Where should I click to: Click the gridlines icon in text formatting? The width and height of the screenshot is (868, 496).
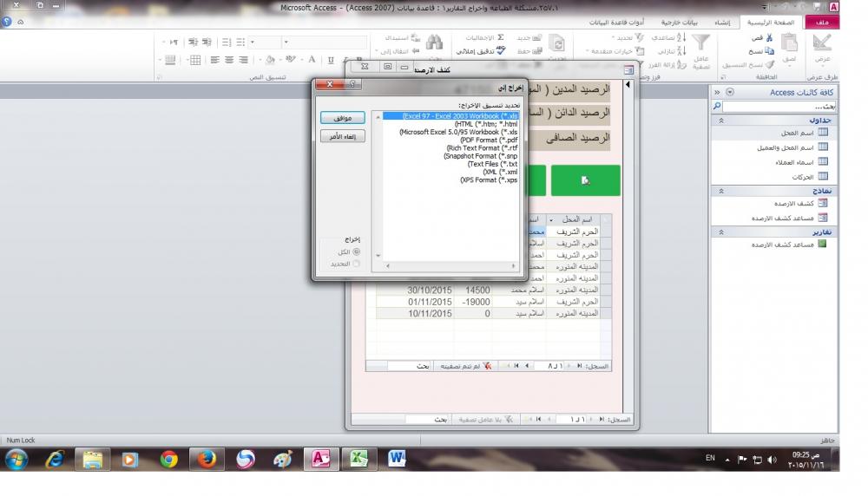click(x=194, y=60)
